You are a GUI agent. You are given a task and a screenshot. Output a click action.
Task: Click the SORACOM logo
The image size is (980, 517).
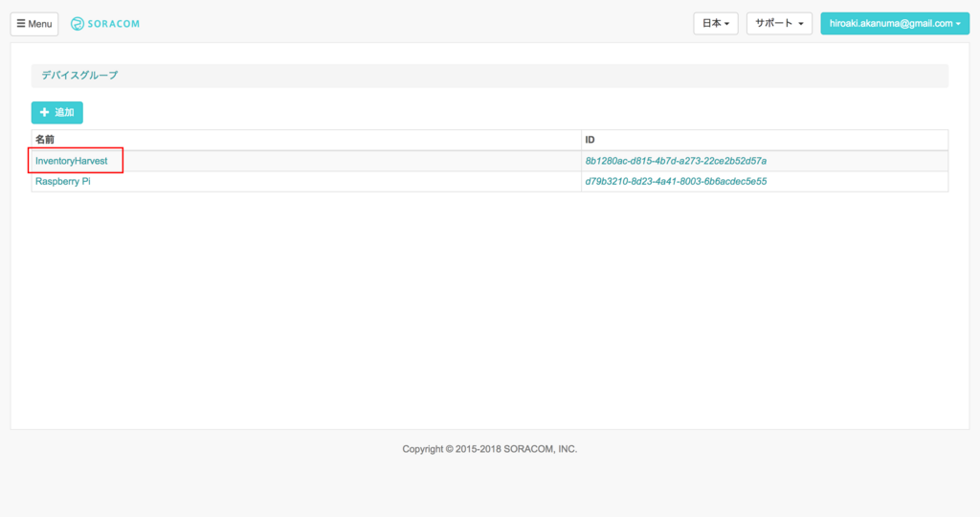(105, 24)
